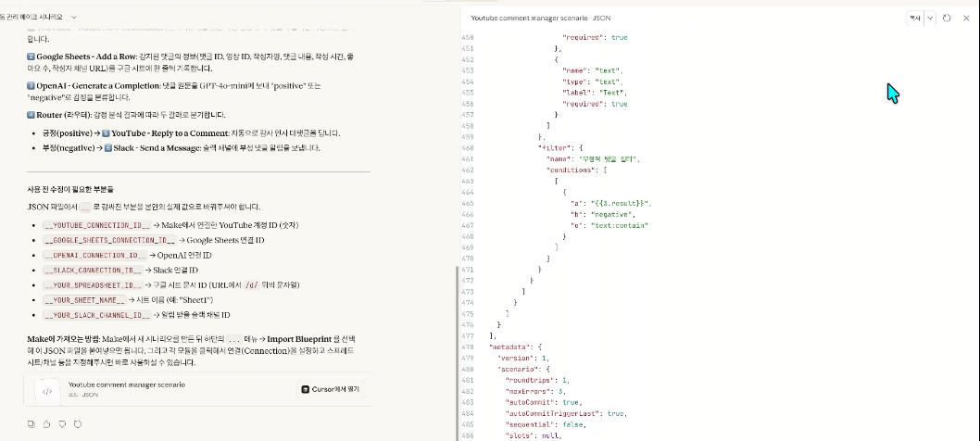Click the "type": "text" line in the JSON
980x441 pixels.
tap(593, 82)
